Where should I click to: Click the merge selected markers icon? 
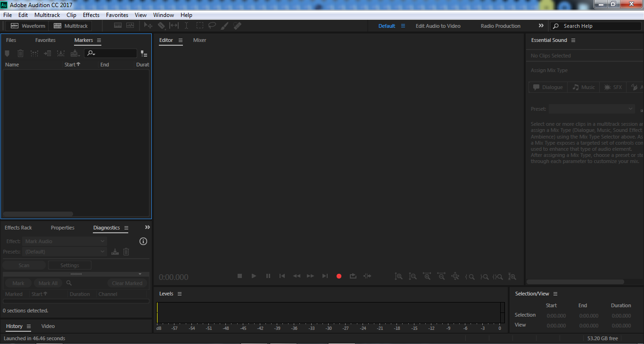pyautogui.click(x=34, y=53)
